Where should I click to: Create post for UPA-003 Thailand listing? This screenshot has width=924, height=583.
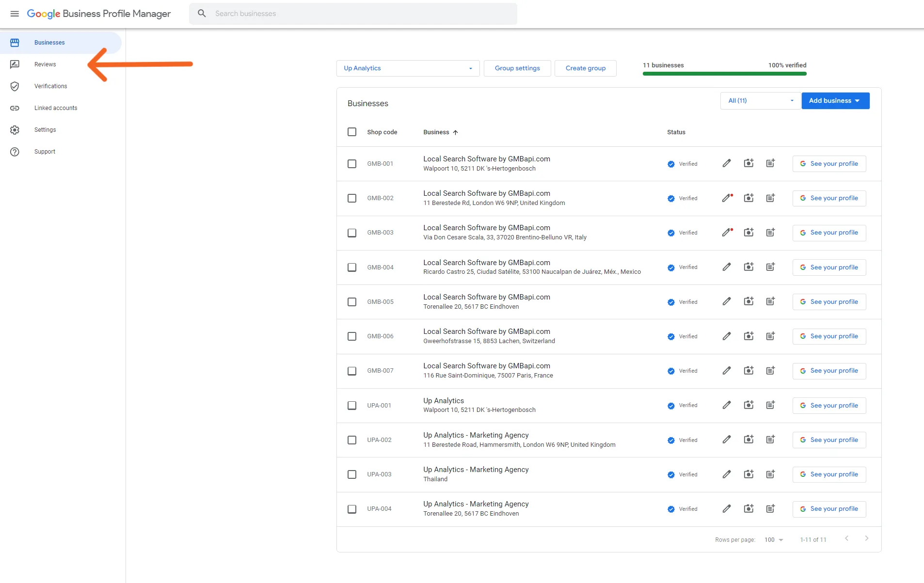pos(770,474)
